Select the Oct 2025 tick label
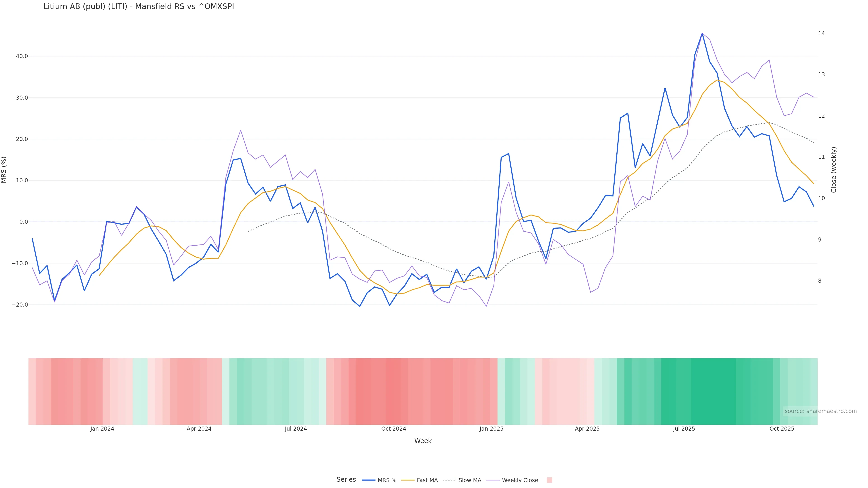 point(782,429)
